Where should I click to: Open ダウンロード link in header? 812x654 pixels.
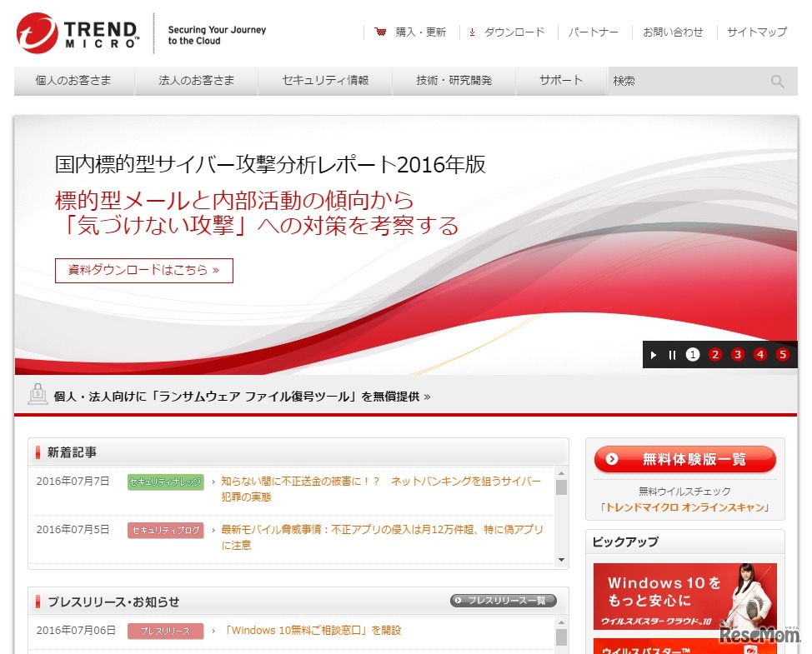tap(514, 32)
